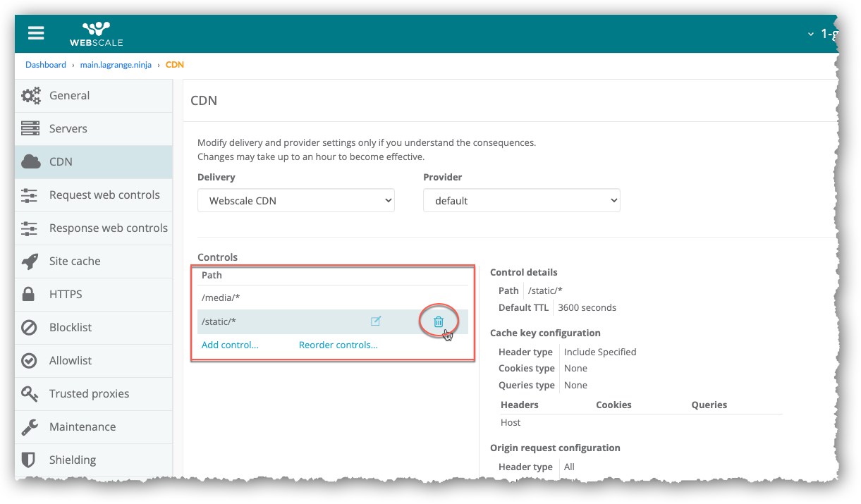Edit the /static/* control using pencil icon
The height and width of the screenshot is (504, 861).
(376, 321)
